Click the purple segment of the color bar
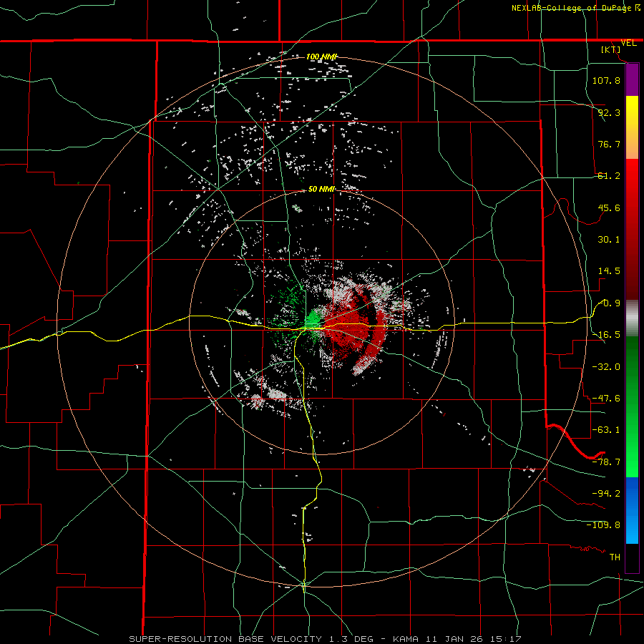 (x=632, y=79)
